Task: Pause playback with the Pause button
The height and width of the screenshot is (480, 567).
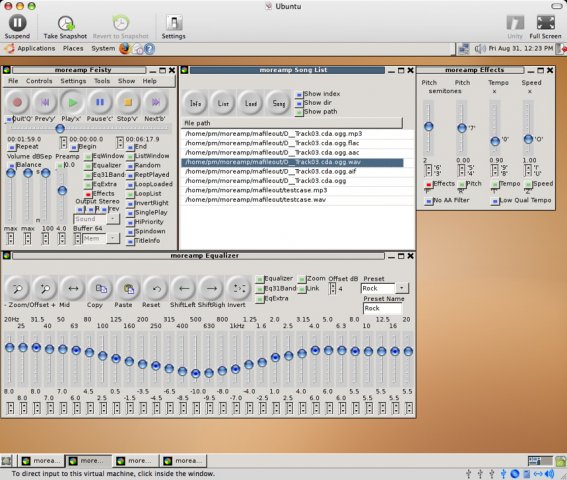Action: tap(100, 102)
